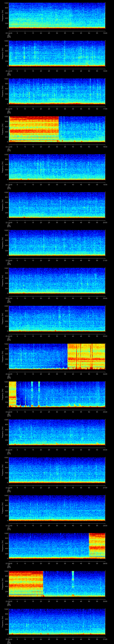This screenshot has width=114, height=644.
Task: Click the 22:14:00 start time label
Action: 9,33
